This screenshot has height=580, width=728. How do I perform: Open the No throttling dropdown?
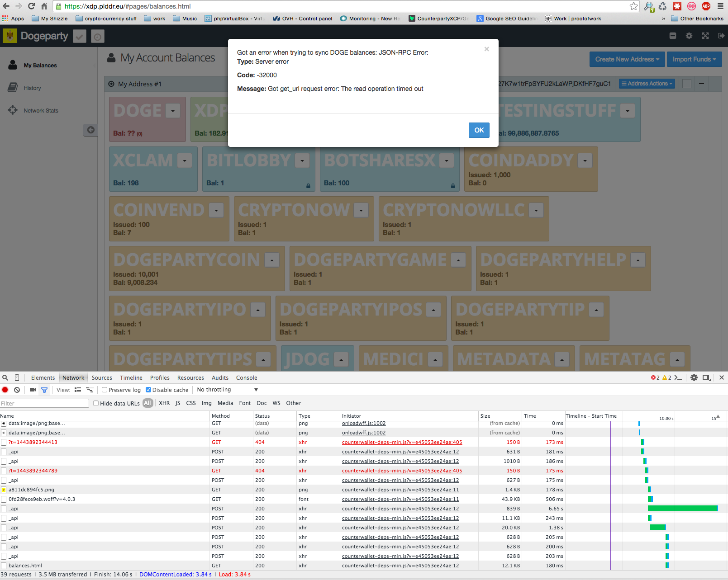(227, 390)
